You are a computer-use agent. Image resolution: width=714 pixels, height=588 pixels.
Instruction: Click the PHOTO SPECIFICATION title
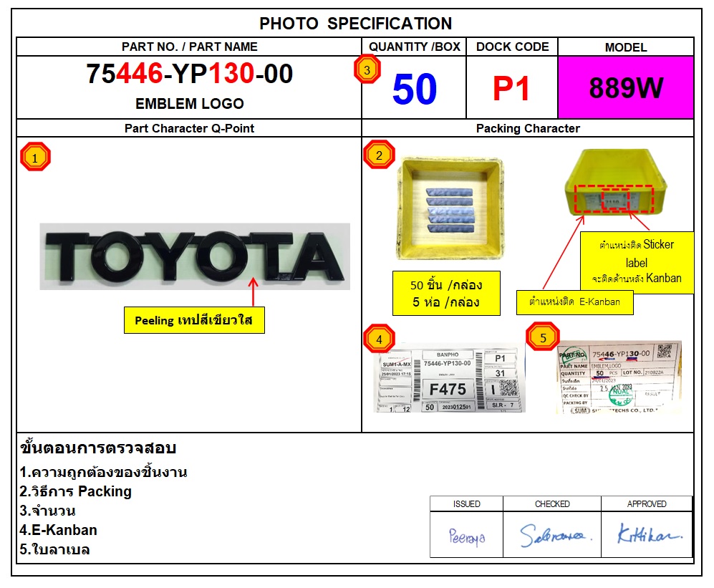click(356, 23)
